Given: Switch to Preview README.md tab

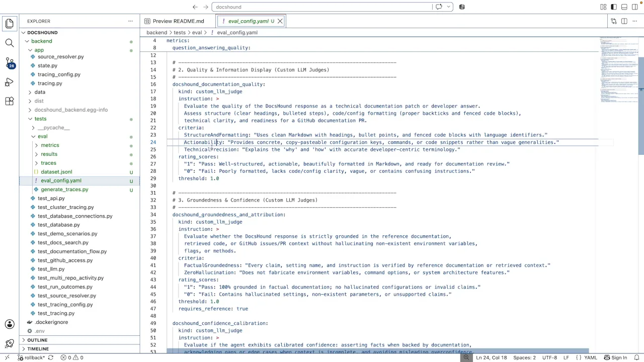Looking at the screenshot, I should (178, 21).
